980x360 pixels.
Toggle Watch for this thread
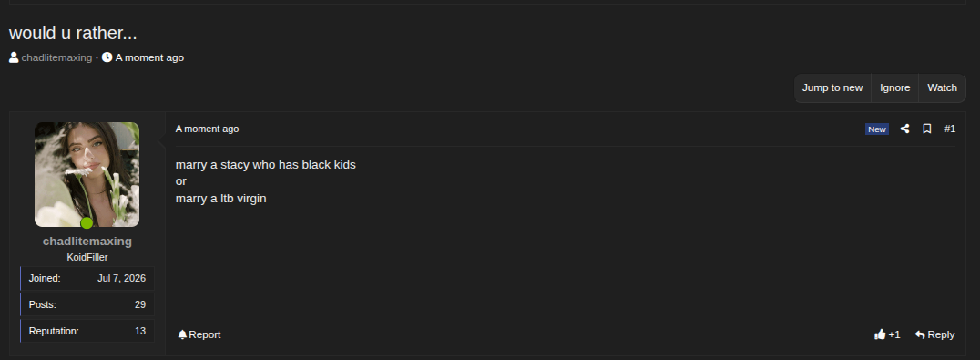(x=942, y=88)
